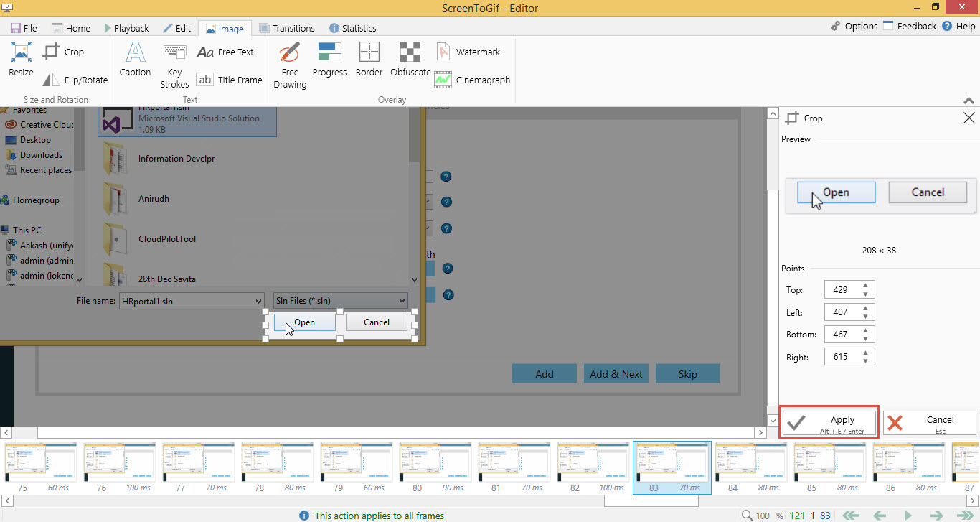Screen dimensions: 980x522
Task: Increase the Top point value
Action: click(x=866, y=286)
